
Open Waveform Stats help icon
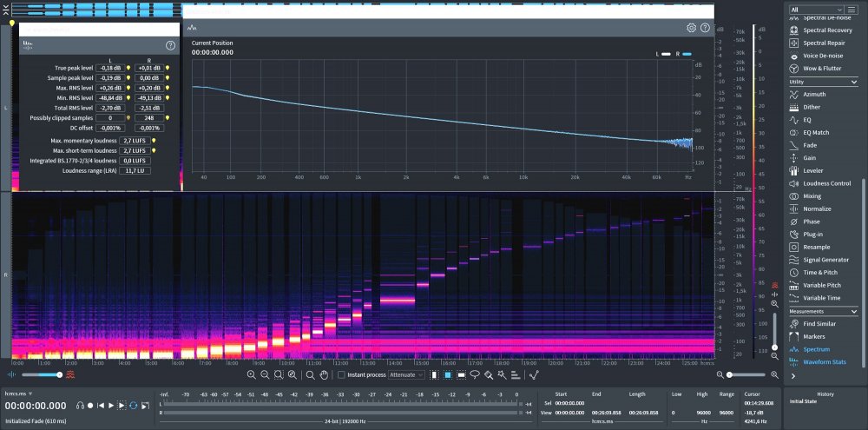pos(170,45)
